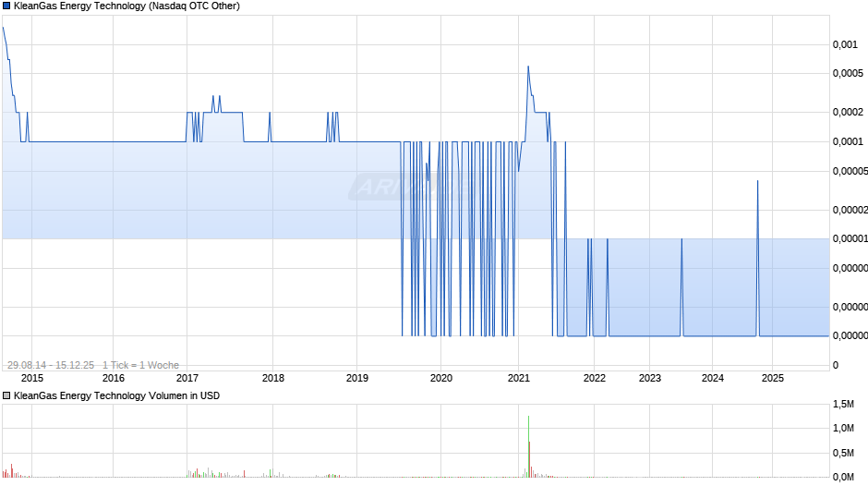Click the early 2021 price peak

tap(528, 67)
